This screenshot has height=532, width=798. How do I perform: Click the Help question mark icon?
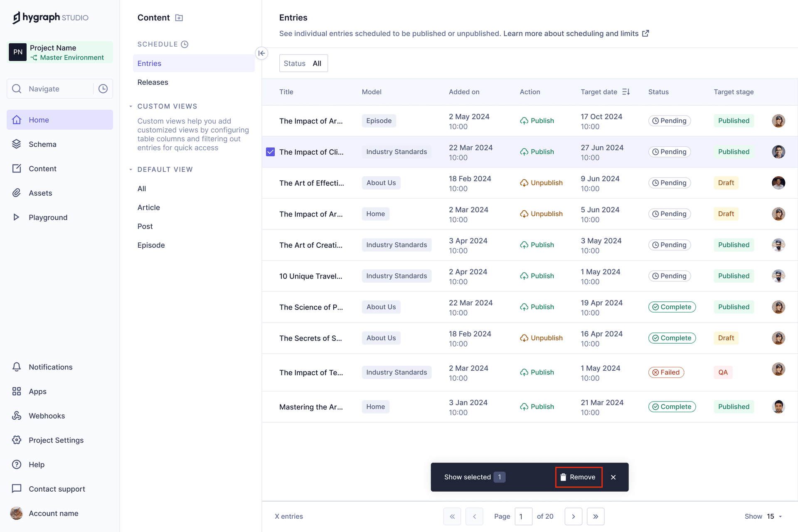click(x=17, y=465)
